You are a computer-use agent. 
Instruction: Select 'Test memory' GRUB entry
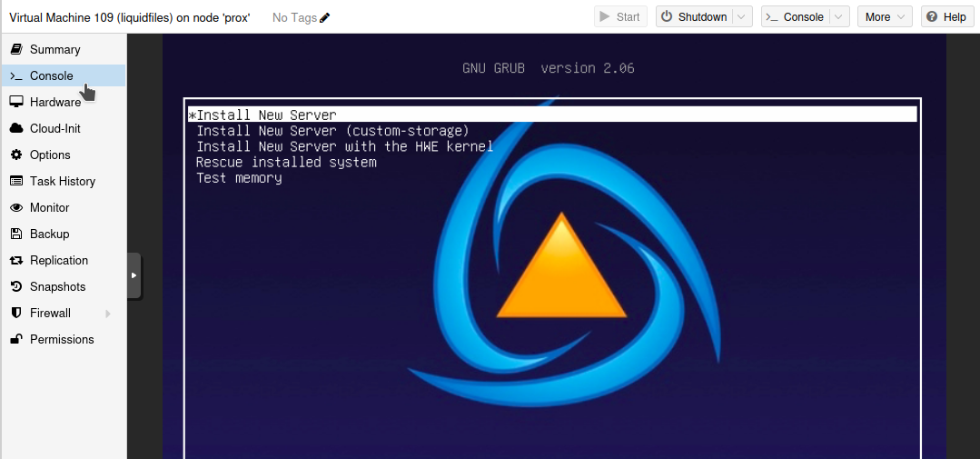click(x=239, y=177)
